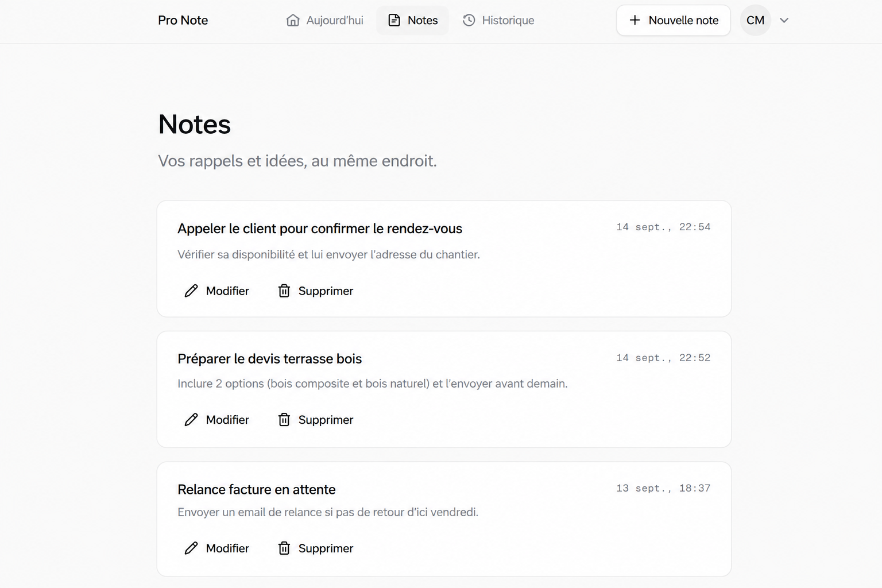Screen dimensions: 882x588
Task: Click the Pro Note logo
Action: click(x=183, y=21)
